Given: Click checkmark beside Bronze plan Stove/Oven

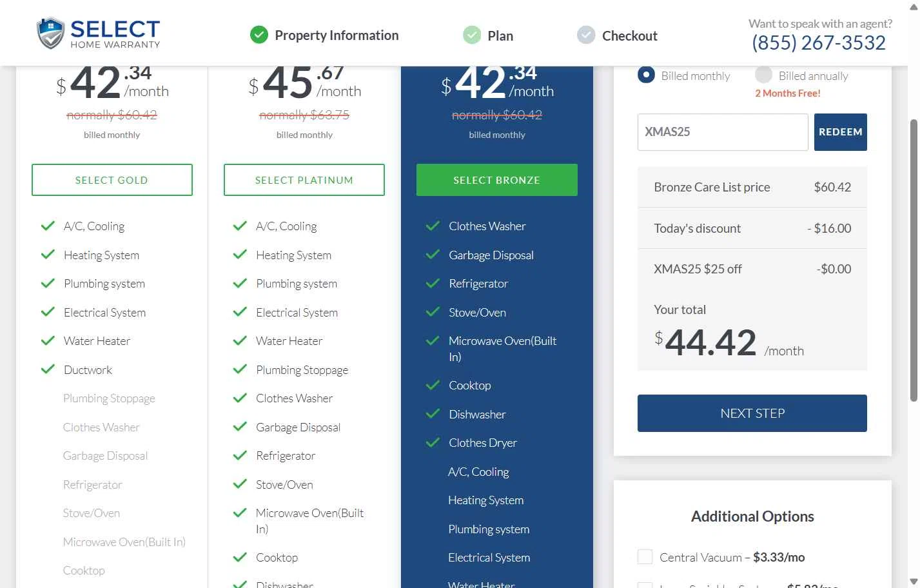Looking at the screenshot, I should click(x=433, y=312).
